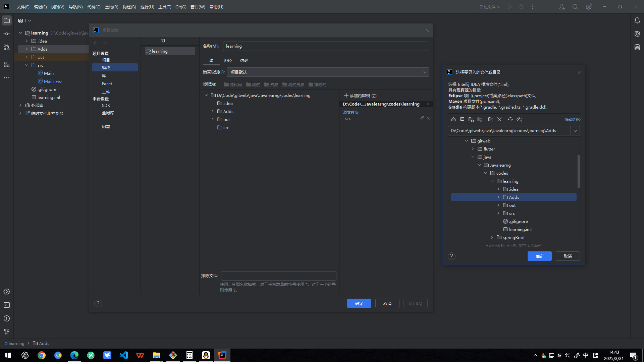Click 确定 in file chooser dialog
644x362 pixels.
coord(539,256)
